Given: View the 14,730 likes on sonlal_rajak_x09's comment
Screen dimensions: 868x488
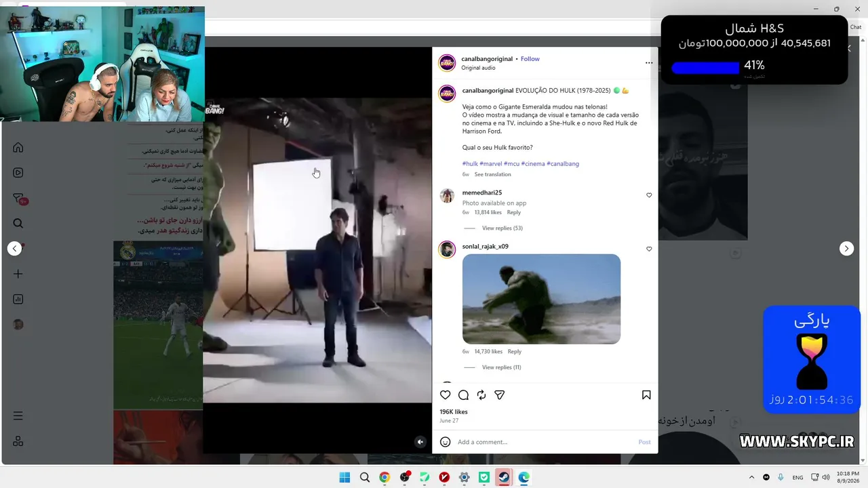Looking at the screenshot, I should click(488, 352).
